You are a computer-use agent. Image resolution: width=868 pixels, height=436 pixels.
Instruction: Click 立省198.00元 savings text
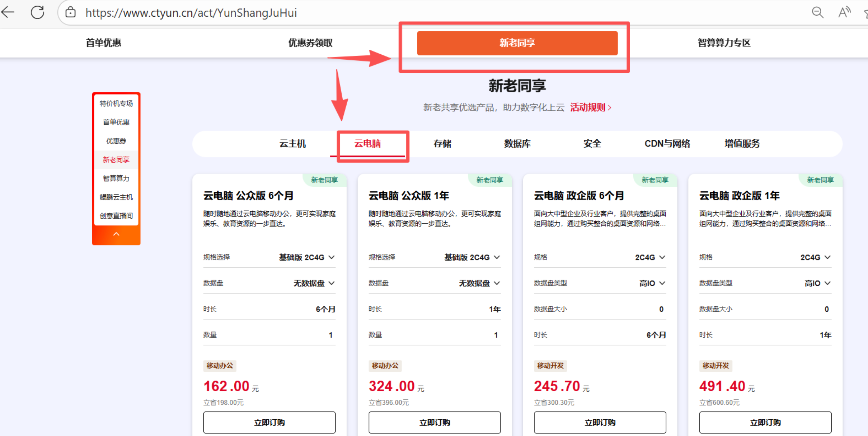[224, 403]
